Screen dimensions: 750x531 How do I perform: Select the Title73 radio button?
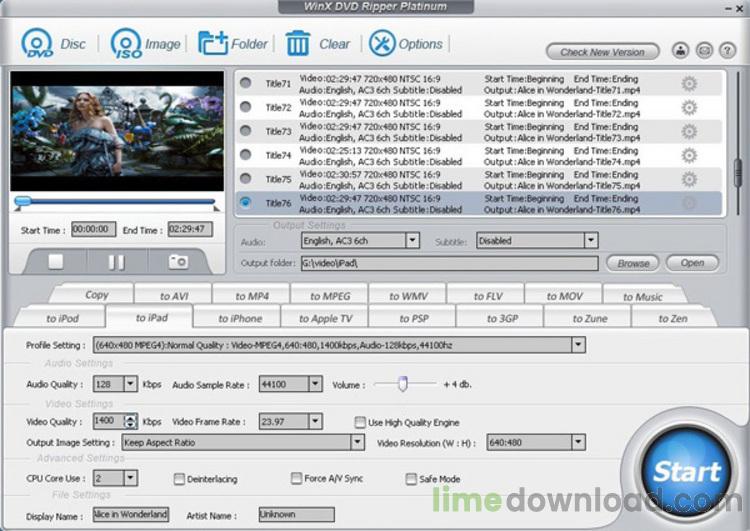[245, 131]
